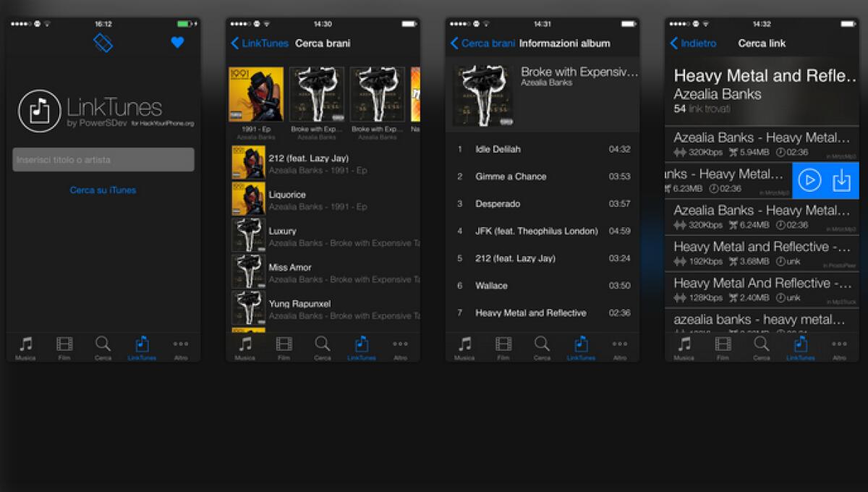Open the Cerca magnifier icon in tab bar
Image resolution: width=868 pixels, height=492 pixels.
tap(103, 345)
